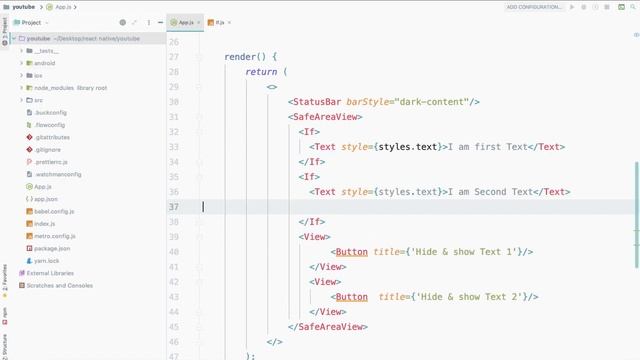Click the youtube breadcrumb
The height and width of the screenshot is (360, 640).
pyautogui.click(x=23, y=7)
